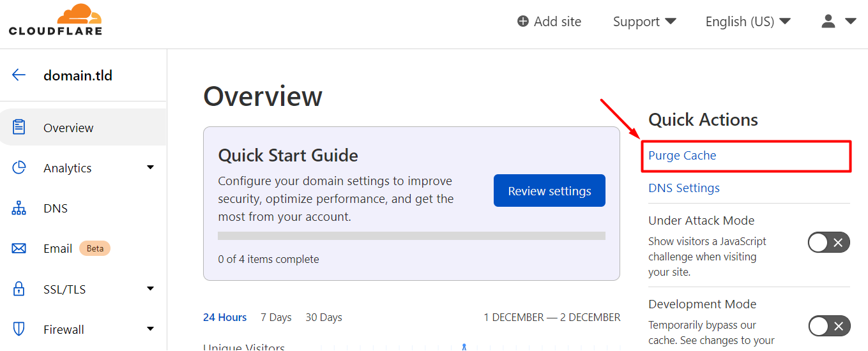
Task: Click the Email envelope icon
Action: coord(19,248)
